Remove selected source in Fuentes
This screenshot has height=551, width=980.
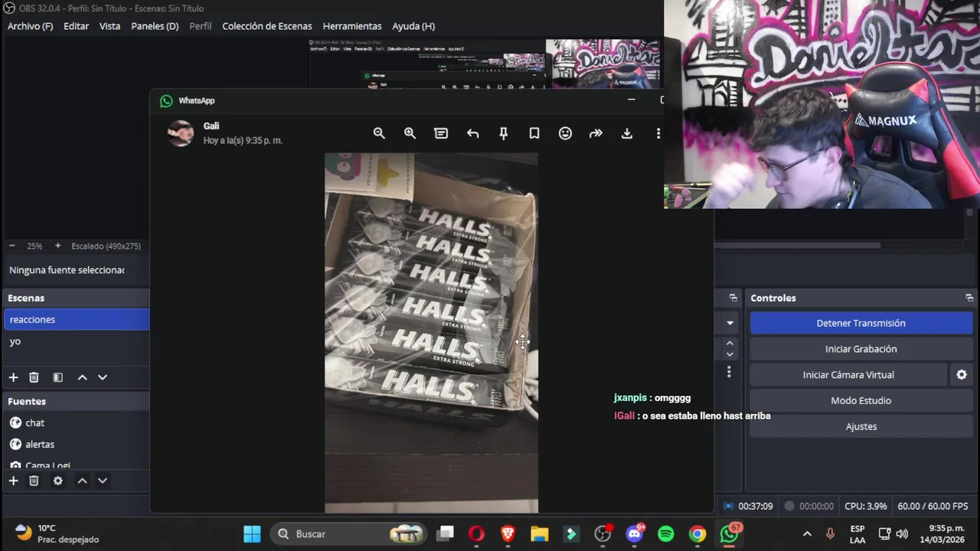tap(34, 481)
